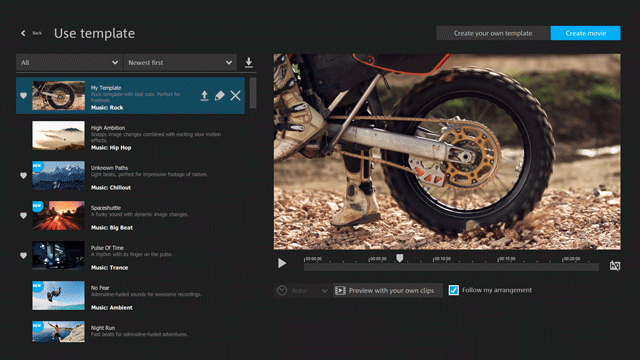The image size is (640, 360).
Task: Select the My Template motorcycle thumbnail
Action: coord(58,96)
